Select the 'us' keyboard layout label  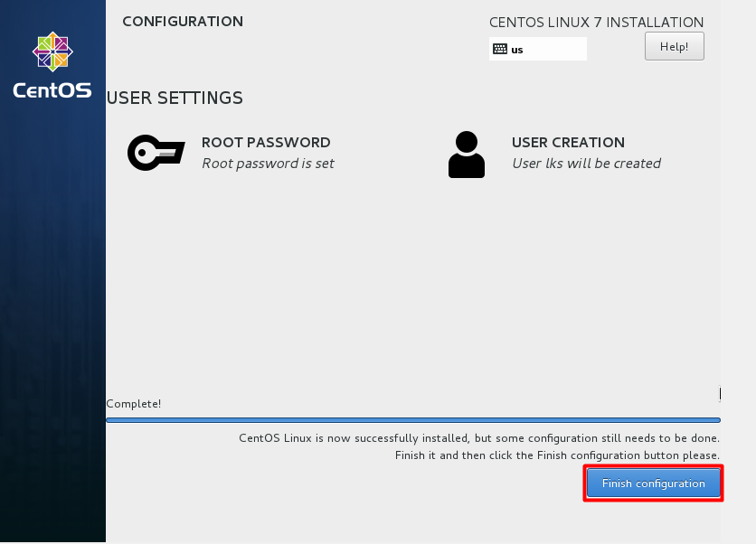point(517,51)
